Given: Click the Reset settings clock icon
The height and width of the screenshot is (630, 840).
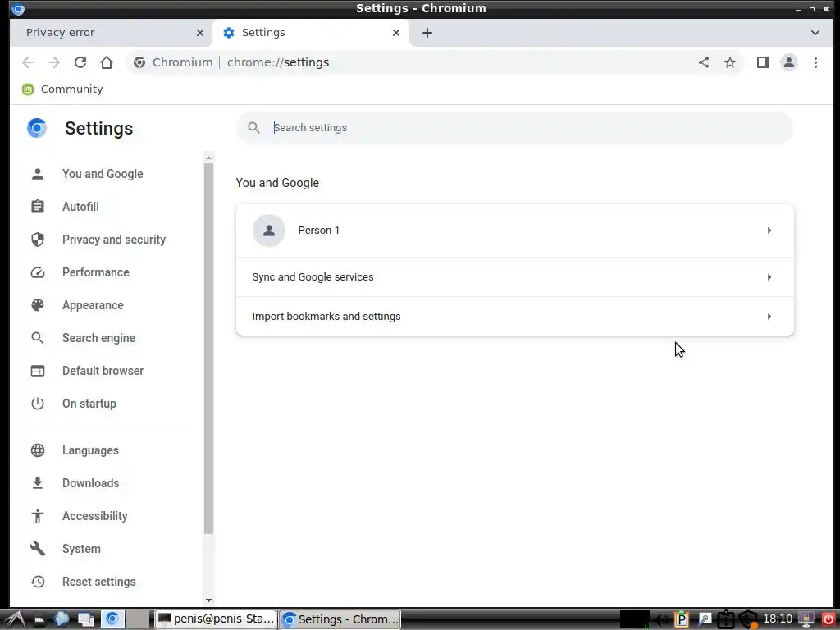Looking at the screenshot, I should point(38,582).
